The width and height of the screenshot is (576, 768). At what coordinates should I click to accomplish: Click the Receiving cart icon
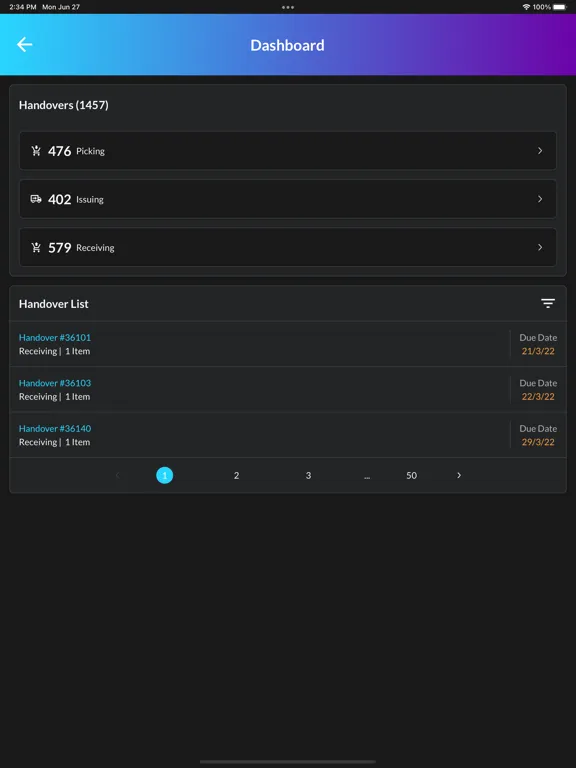pos(36,247)
